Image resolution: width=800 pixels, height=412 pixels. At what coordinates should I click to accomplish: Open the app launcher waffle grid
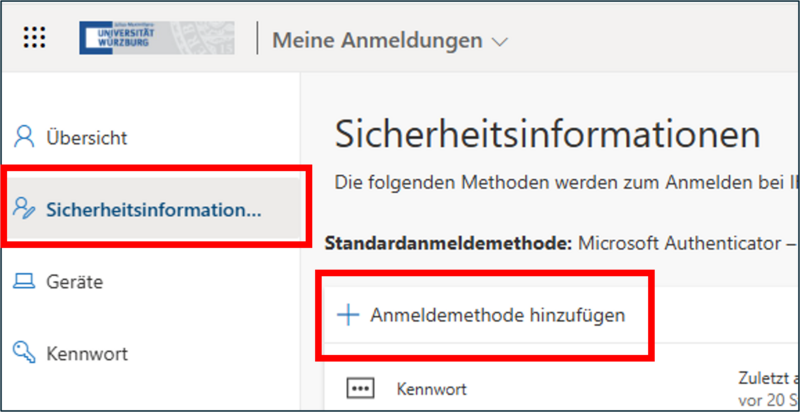click(35, 38)
